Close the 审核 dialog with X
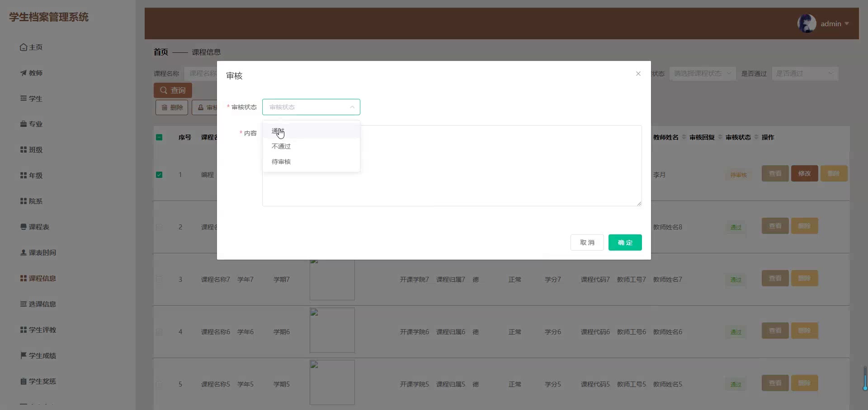This screenshot has width=868, height=410. click(638, 74)
